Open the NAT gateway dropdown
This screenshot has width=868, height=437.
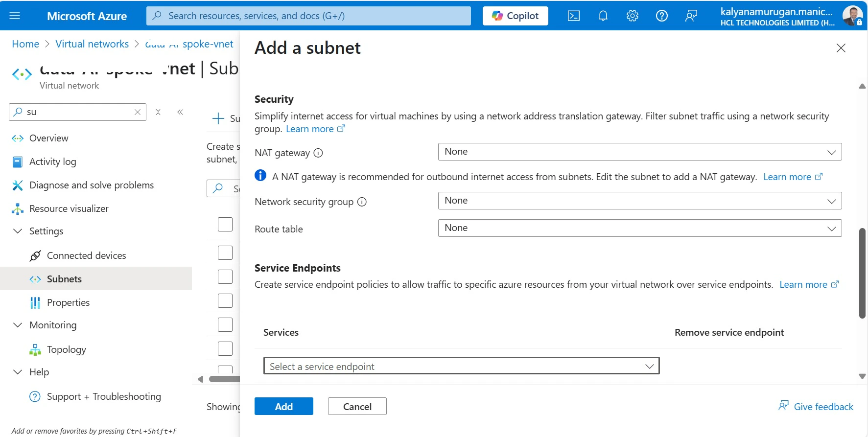(x=640, y=152)
